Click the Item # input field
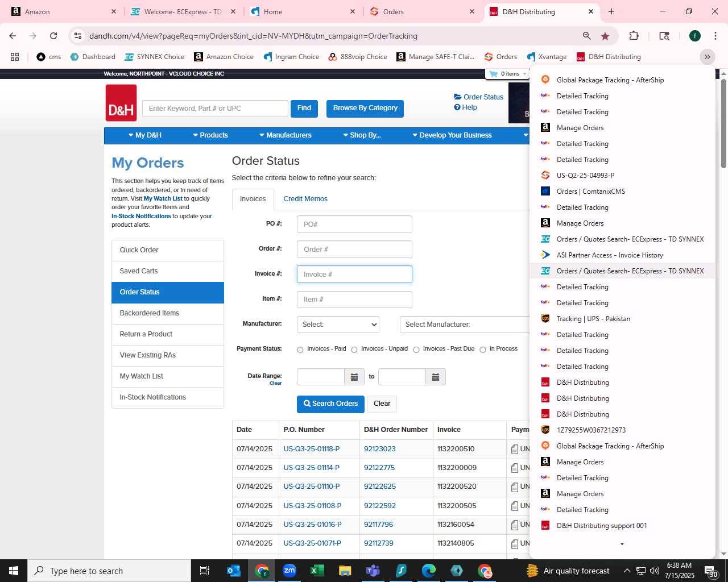Viewport: 728px width, 582px height. pyautogui.click(x=354, y=300)
